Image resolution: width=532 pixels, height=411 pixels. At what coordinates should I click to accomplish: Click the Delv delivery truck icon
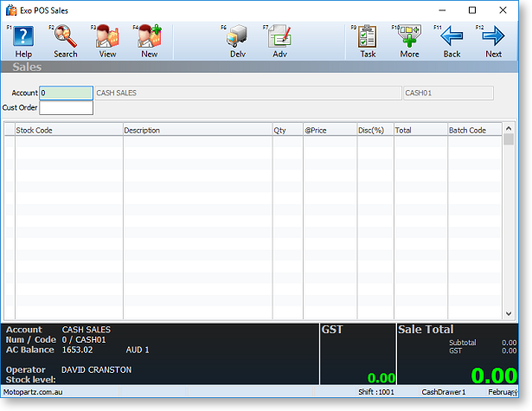click(237, 38)
